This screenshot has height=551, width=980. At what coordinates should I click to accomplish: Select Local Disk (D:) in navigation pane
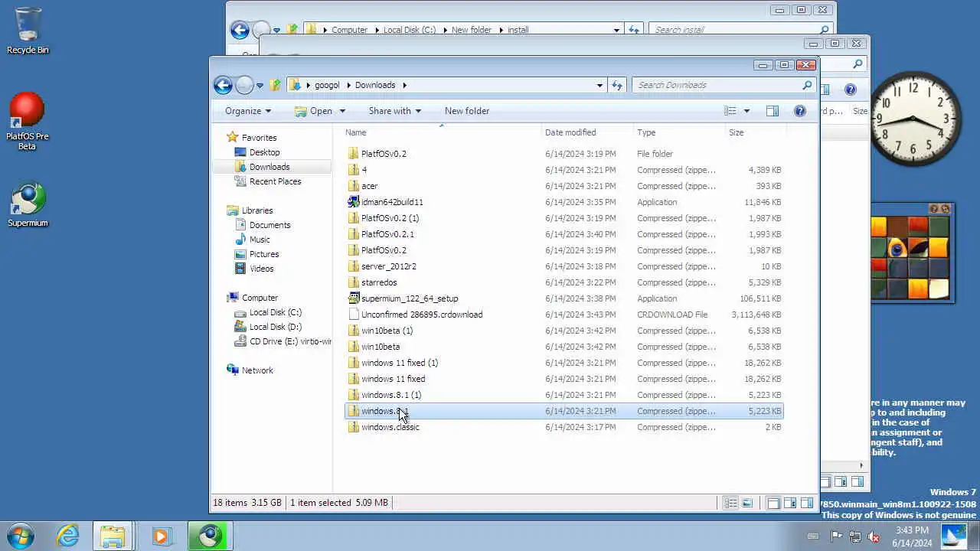click(276, 327)
